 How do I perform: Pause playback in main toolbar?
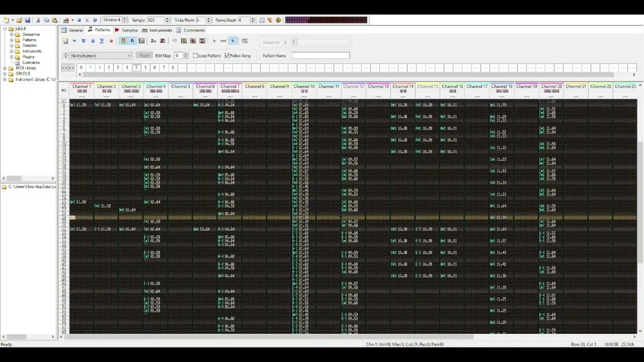pyautogui.click(x=87, y=20)
